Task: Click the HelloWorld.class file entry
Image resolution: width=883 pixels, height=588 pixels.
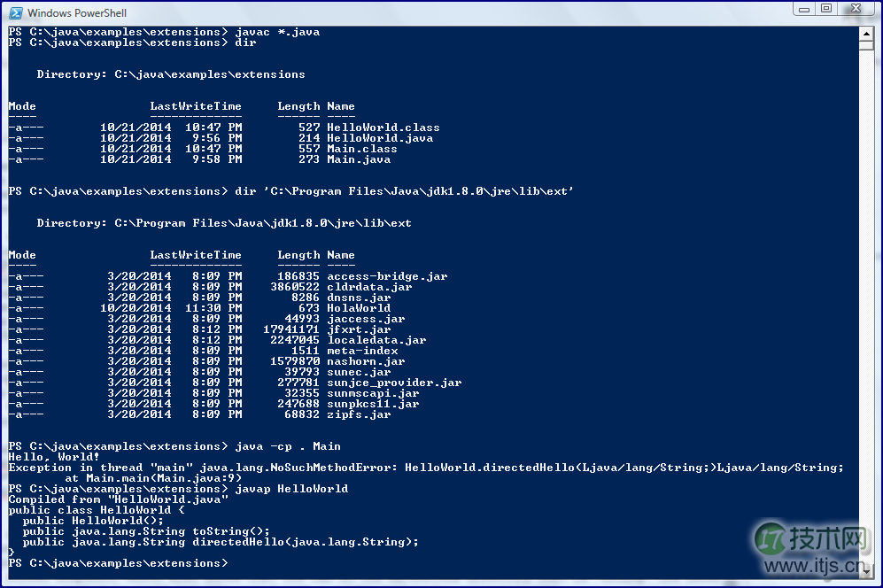Action: click(x=383, y=128)
